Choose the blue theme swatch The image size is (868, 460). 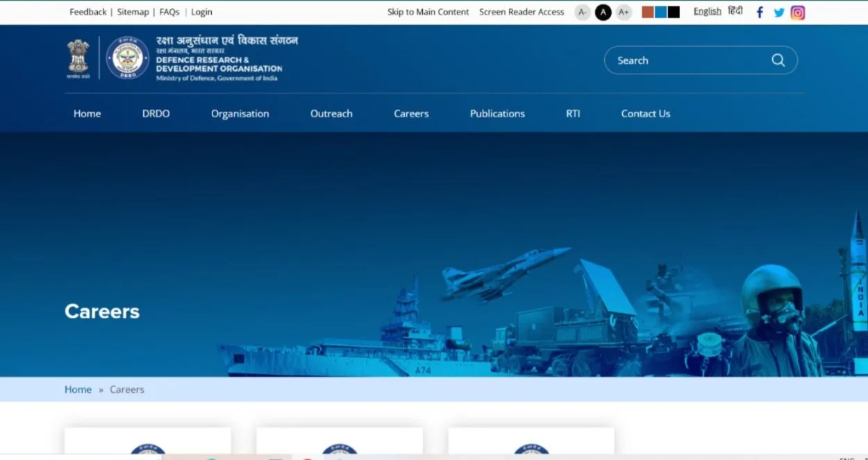tap(661, 12)
